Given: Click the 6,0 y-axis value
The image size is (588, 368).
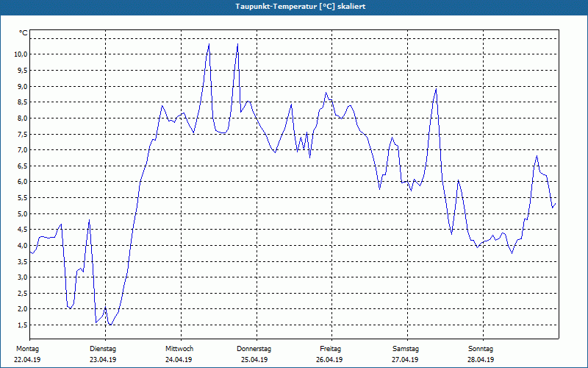Looking at the screenshot, I should [22, 182].
